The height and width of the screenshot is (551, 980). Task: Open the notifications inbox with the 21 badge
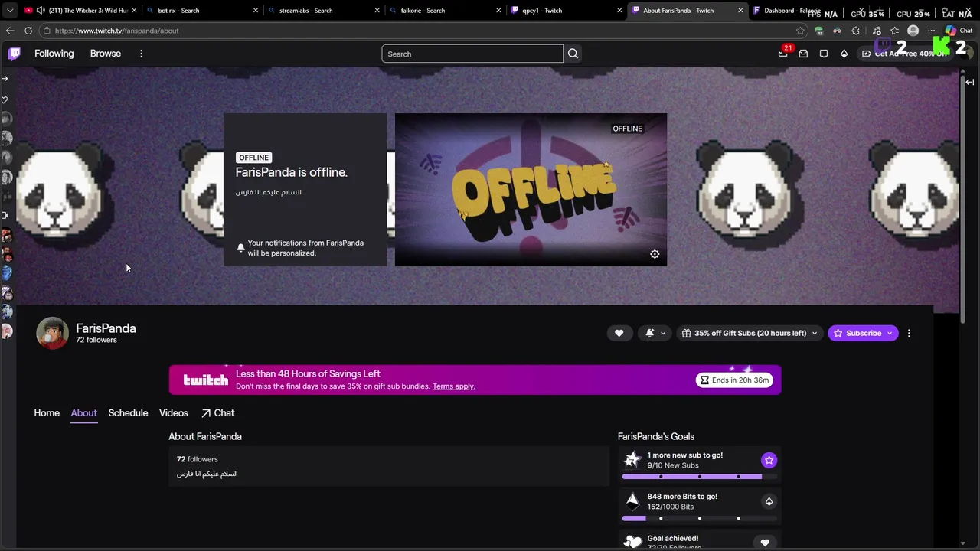(783, 53)
